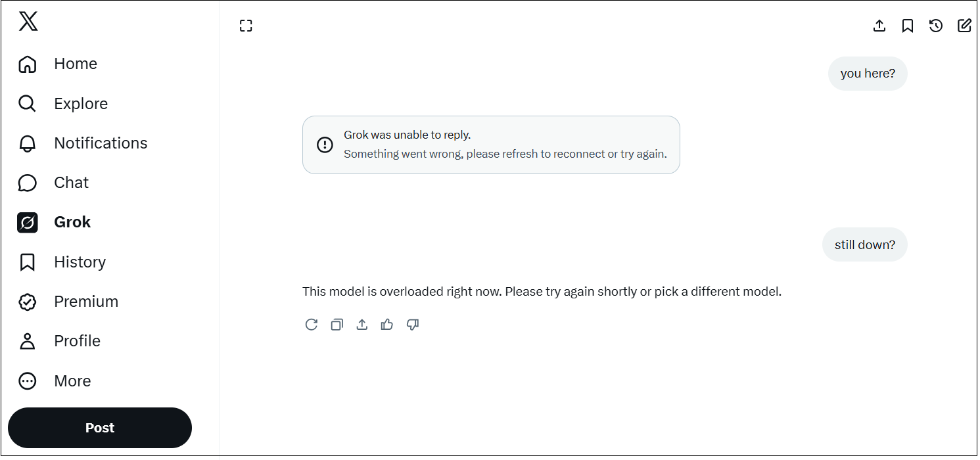This screenshot has height=460, width=980.
Task: Select the Grok menu label
Action: coord(72,222)
